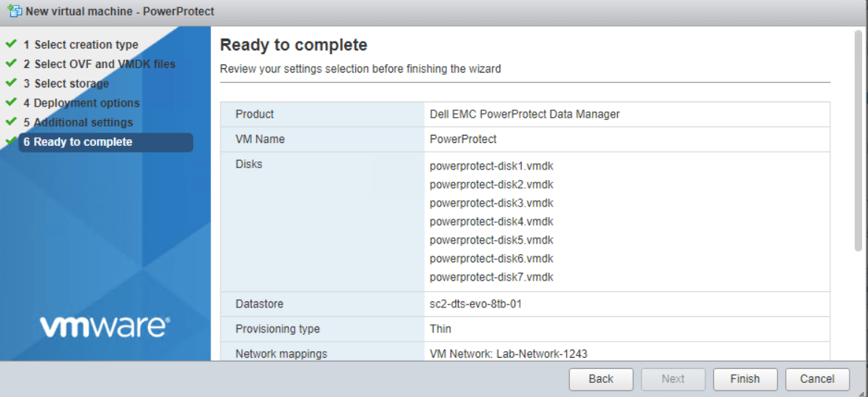This screenshot has height=397, width=868.
Task: Click the checkmark beside Deployment options
Action: 11,102
